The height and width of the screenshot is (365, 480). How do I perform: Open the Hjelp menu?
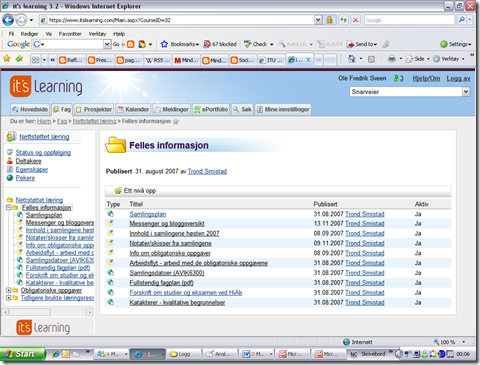[x=119, y=34]
